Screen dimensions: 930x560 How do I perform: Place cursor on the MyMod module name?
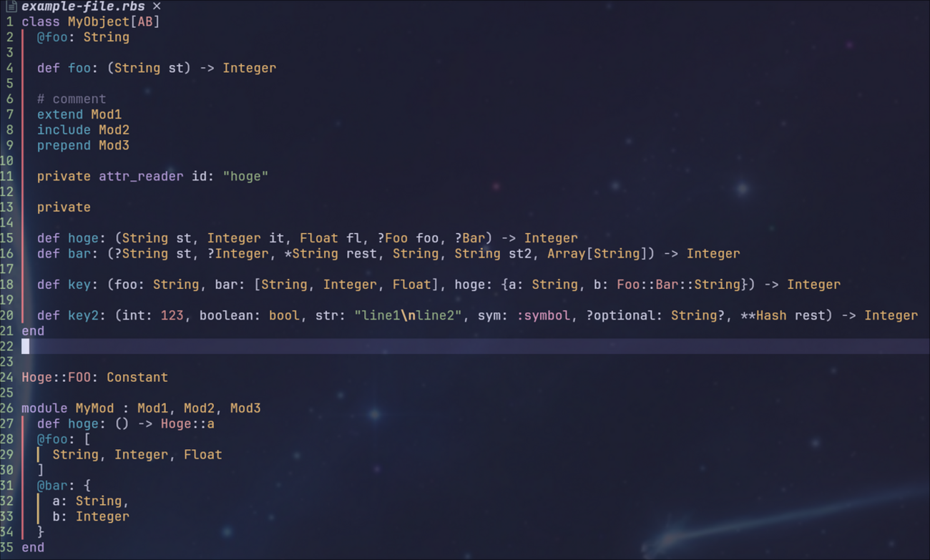(x=94, y=408)
